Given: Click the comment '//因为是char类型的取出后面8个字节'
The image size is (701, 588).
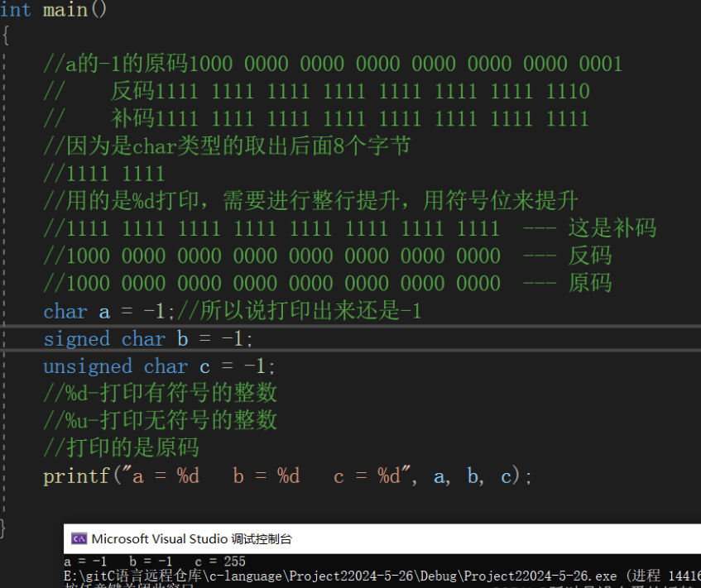Looking at the screenshot, I should pyautogui.click(x=227, y=146).
